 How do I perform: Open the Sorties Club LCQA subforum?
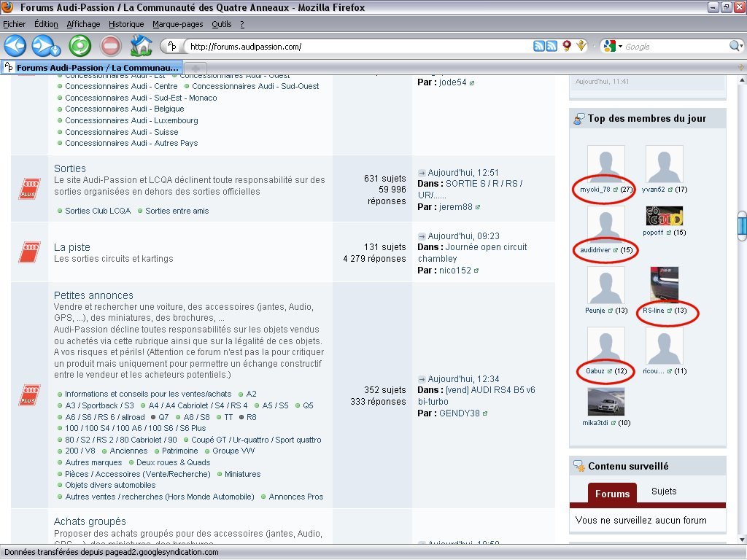coord(98,211)
